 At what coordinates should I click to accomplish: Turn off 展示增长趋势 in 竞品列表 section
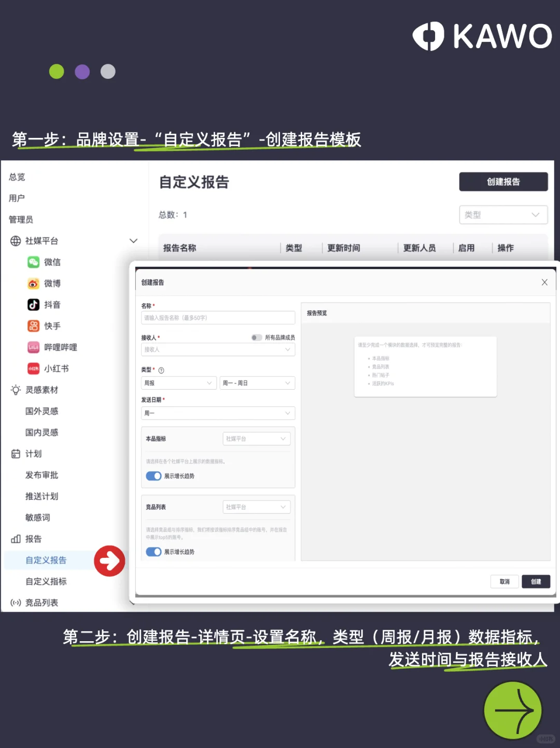153,552
